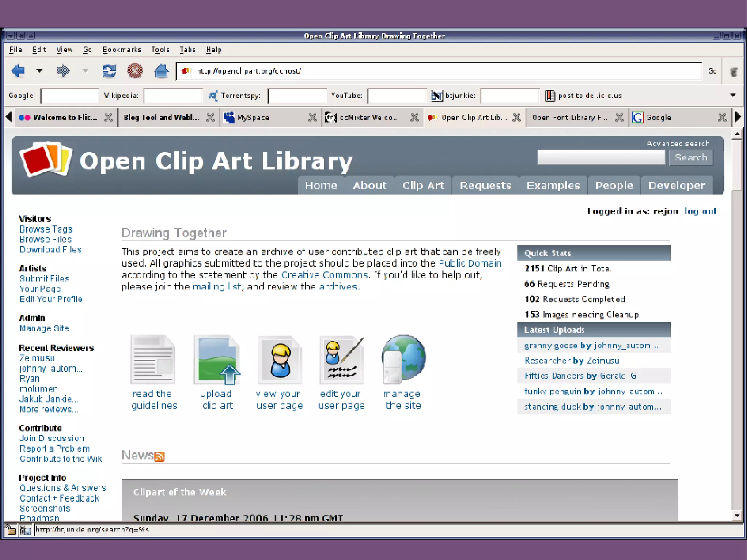Viewport: 747px width, 560px height.
Task: Click the red Stop loading icon
Action: (x=135, y=71)
